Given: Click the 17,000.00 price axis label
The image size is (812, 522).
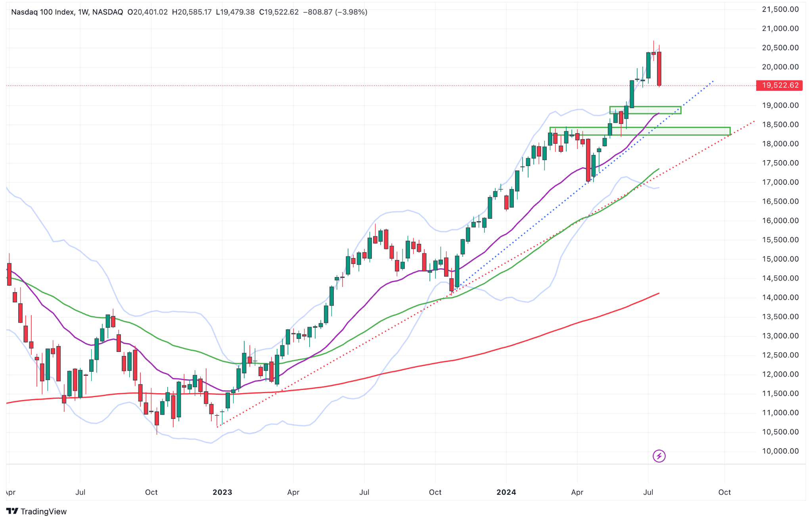Looking at the screenshot, I should [780, 182].
